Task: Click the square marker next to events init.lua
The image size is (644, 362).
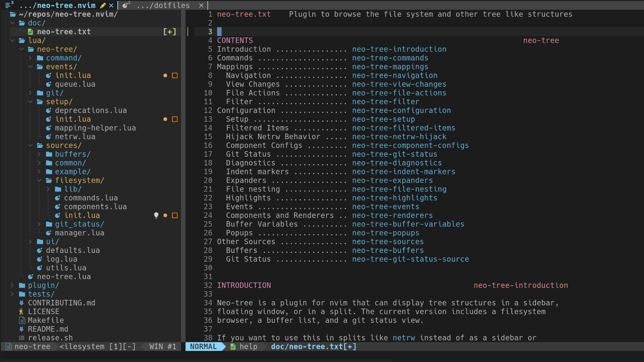Action: coord(175,75)
